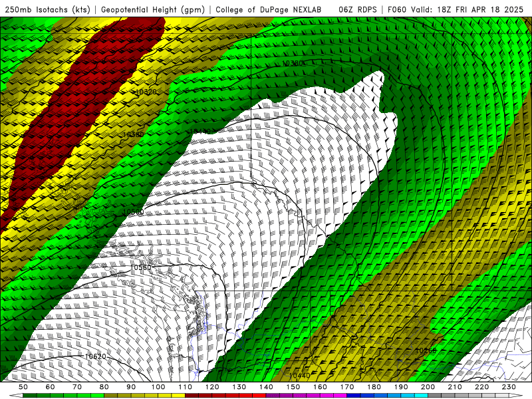The height and width of the screenshot is (399, 532).
Task: Click the 230 value on the color scale
Action: click(509, 387)
